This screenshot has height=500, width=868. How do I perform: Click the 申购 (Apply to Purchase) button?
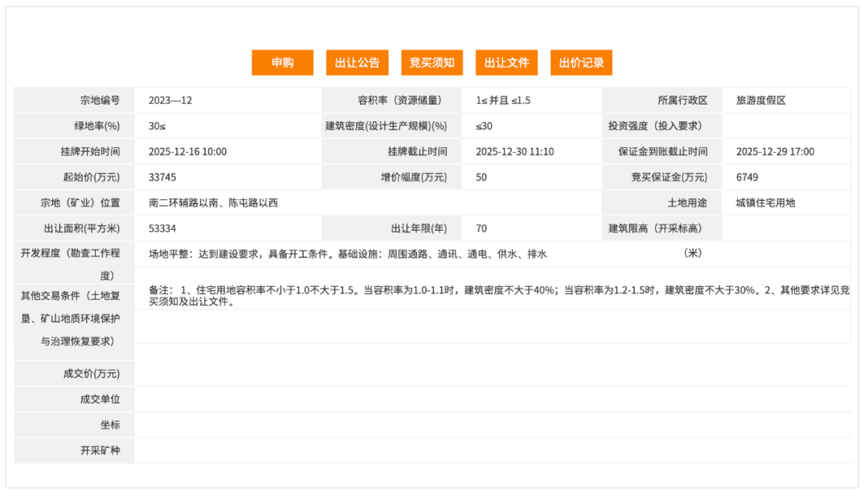tap(282, 62)
